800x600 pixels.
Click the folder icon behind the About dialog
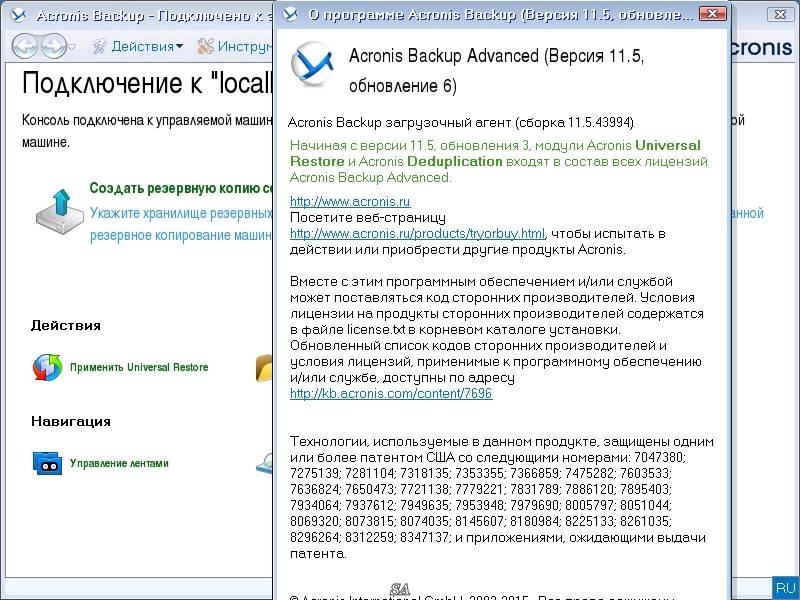[x=264, y=368]
